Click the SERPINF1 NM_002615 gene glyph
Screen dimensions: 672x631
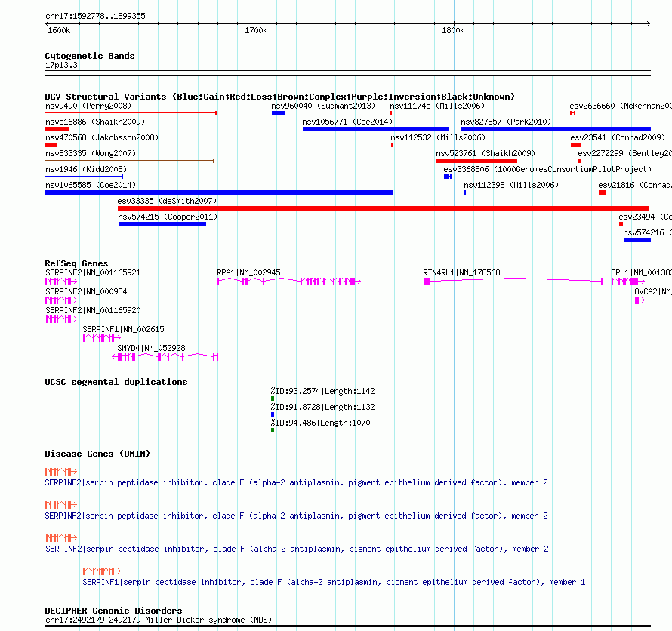[102, 338]
